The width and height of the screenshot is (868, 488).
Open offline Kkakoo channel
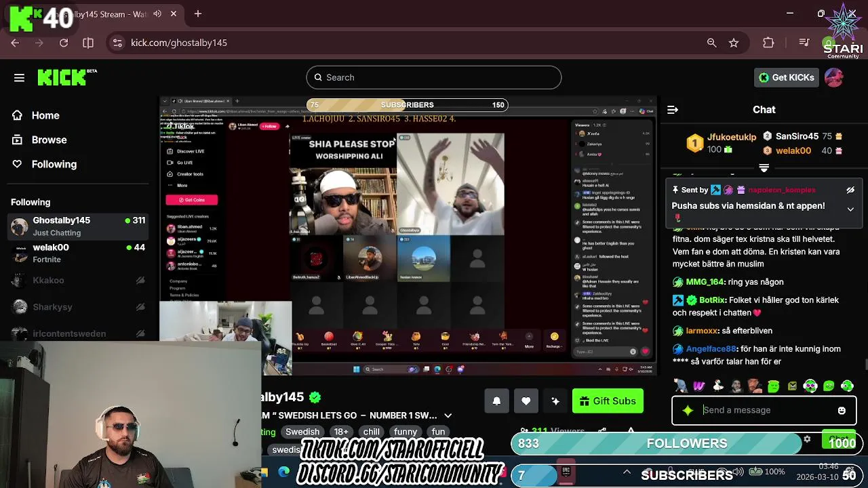(x=79, y=280)
